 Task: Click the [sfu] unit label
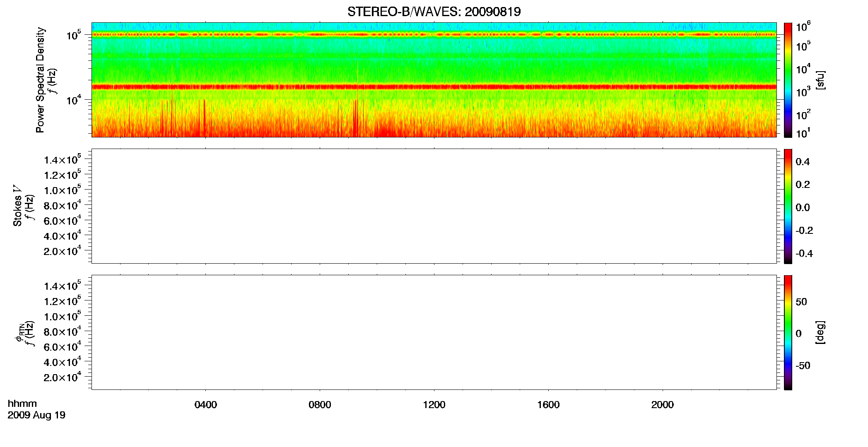point(820,80)
